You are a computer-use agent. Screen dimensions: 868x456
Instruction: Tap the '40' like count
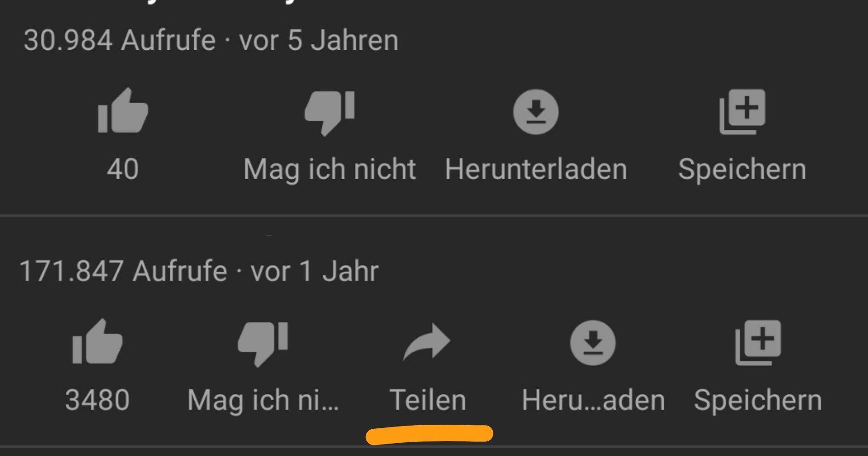[x=123, y=169]
